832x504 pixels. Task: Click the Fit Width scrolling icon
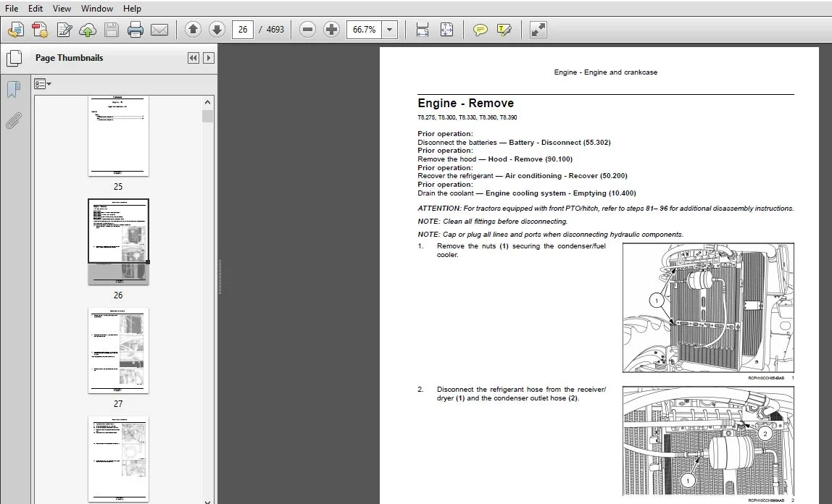pyautogui.click(x=423, y=30)
